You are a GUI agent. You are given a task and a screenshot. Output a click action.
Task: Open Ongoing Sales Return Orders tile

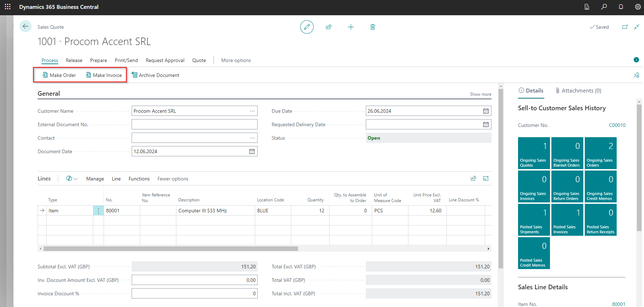tap(567, 186)
